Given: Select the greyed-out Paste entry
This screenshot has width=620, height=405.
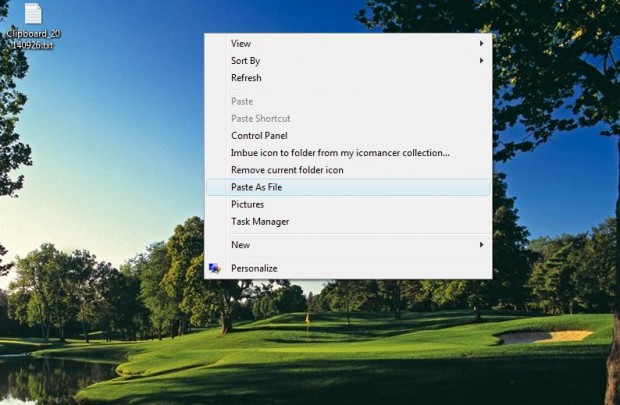Looking at the screenshot, I should click(x=348, y=101).
